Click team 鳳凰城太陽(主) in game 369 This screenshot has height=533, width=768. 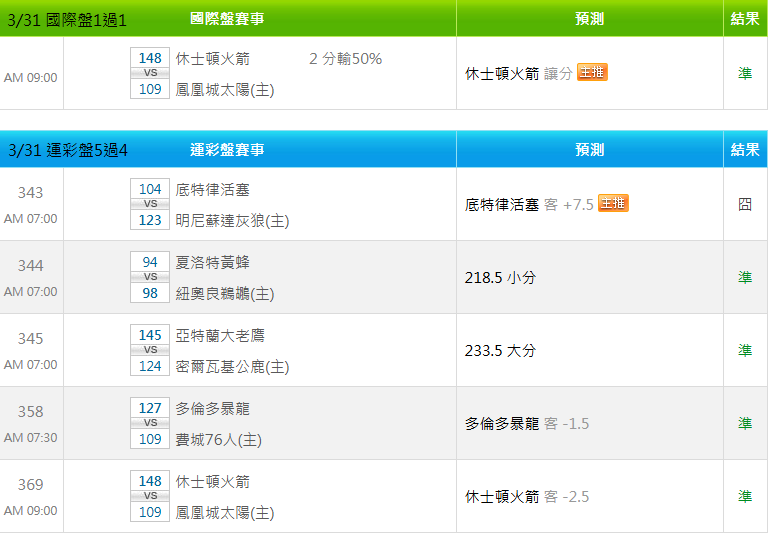click(x=225, y=513)
